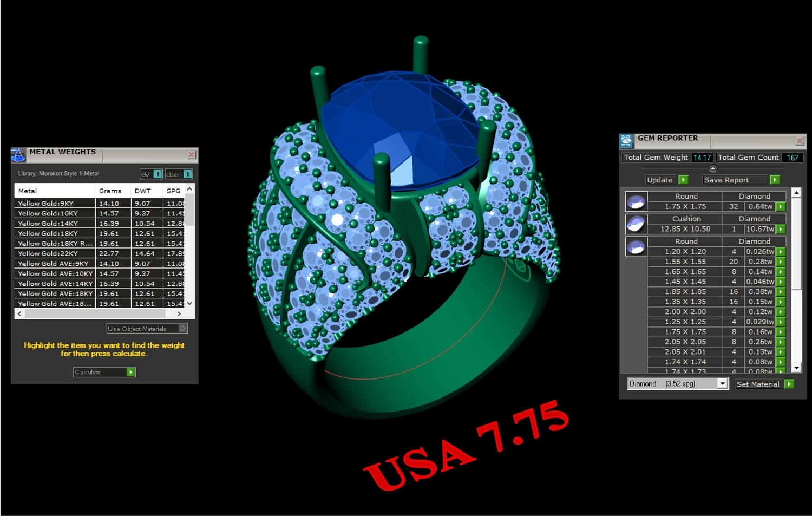Close the Gem Reporter panel

point(800,141)
